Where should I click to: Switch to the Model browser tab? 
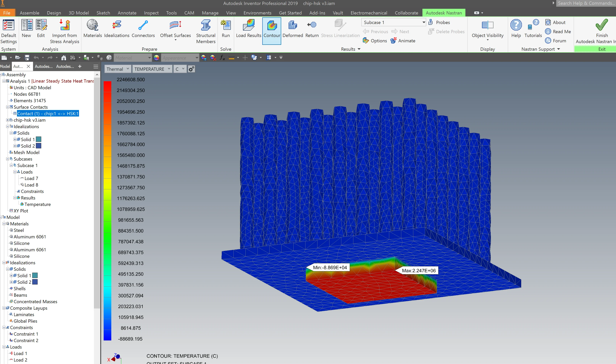[x=5, y=66]
